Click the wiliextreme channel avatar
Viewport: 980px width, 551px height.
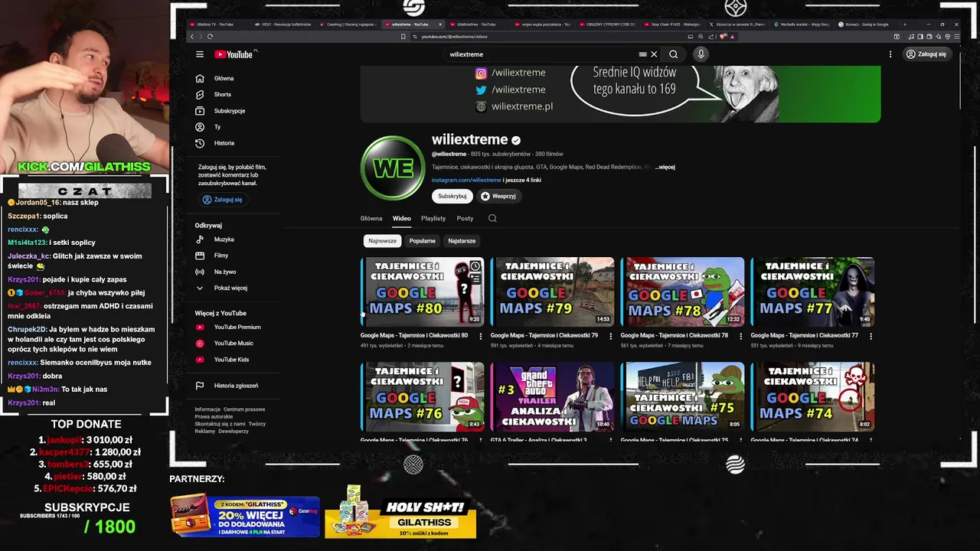[393, 168]
